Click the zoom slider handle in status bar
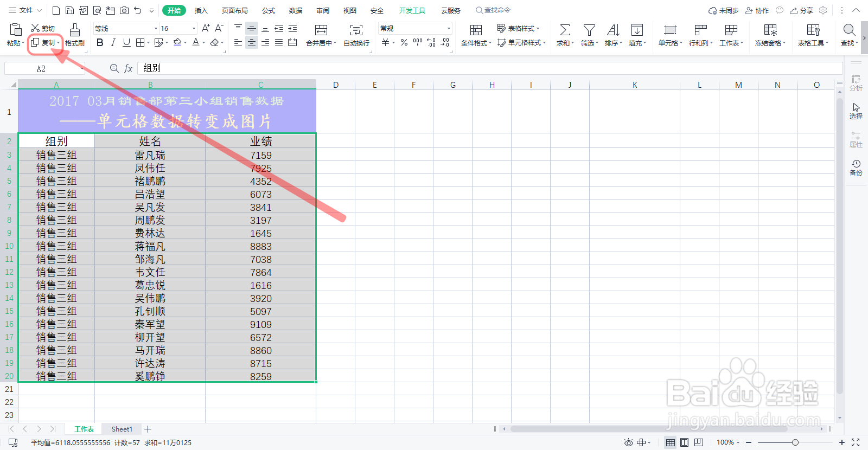This screenshot has height=450, width=868. click(x=795, y=442)
